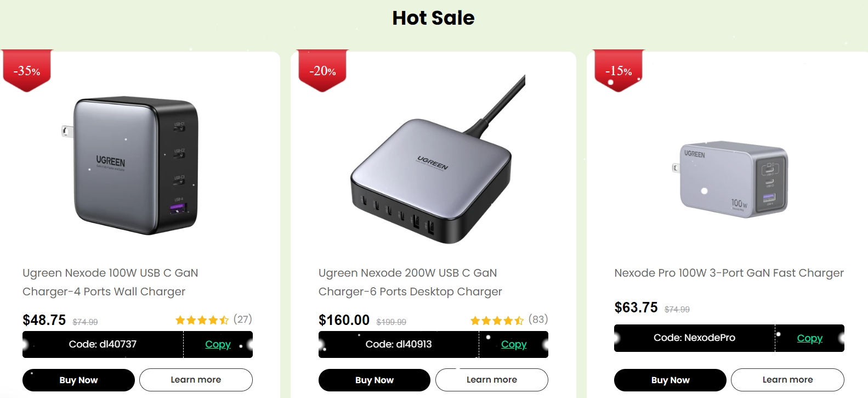Viewport: 868px width, 398px height.
Task: Open the Nexode Pro 100W 3-Port title
Action: tap(729, 273)
